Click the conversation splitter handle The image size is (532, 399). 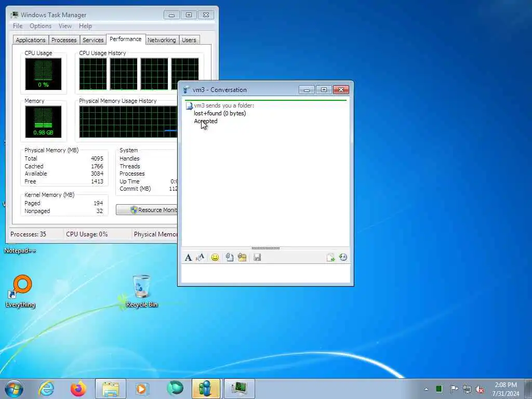click(265, 248)
